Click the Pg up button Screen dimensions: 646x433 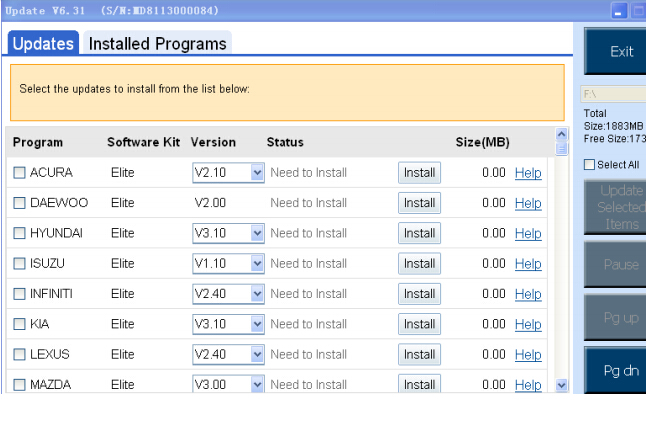[x=616, y=317]
